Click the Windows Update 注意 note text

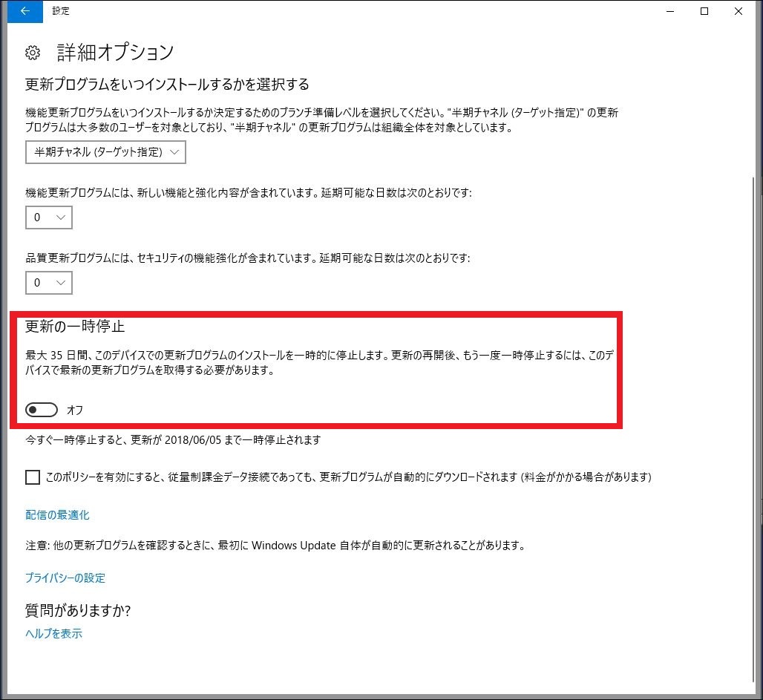[276, 546]
